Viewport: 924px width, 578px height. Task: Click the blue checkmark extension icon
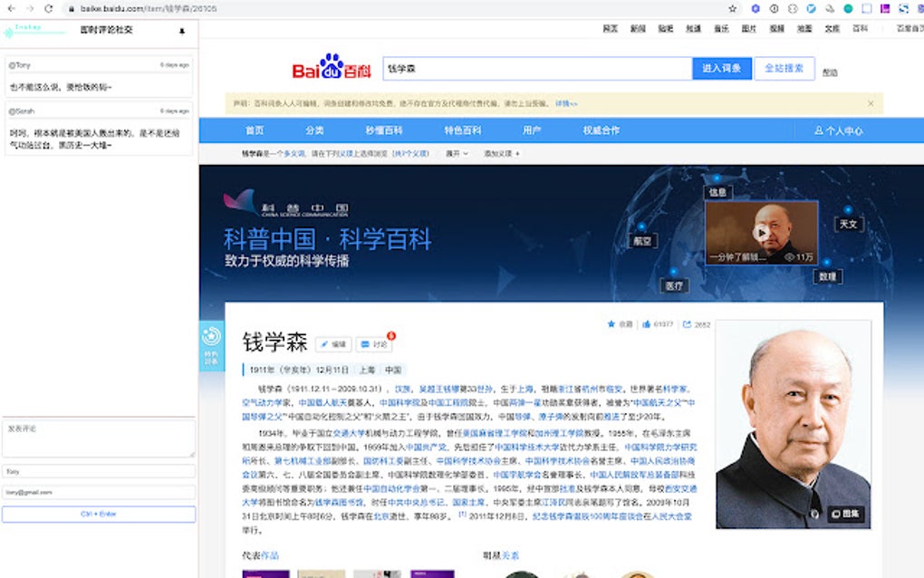[812, 9]
